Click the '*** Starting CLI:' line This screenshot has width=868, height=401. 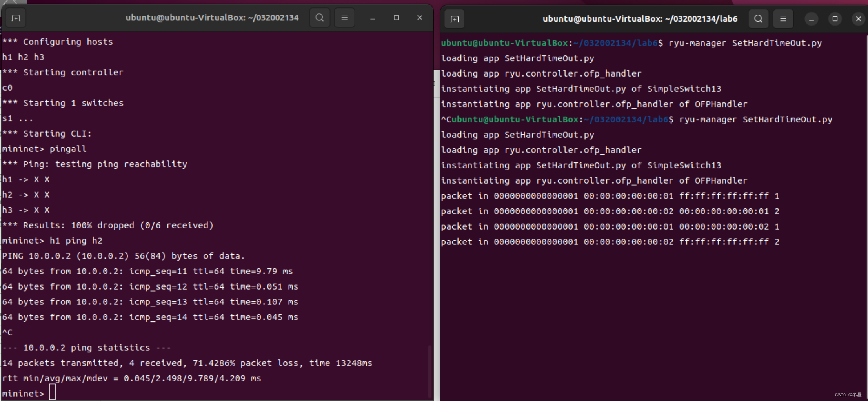pyautogui.click(x=47, y=133)
